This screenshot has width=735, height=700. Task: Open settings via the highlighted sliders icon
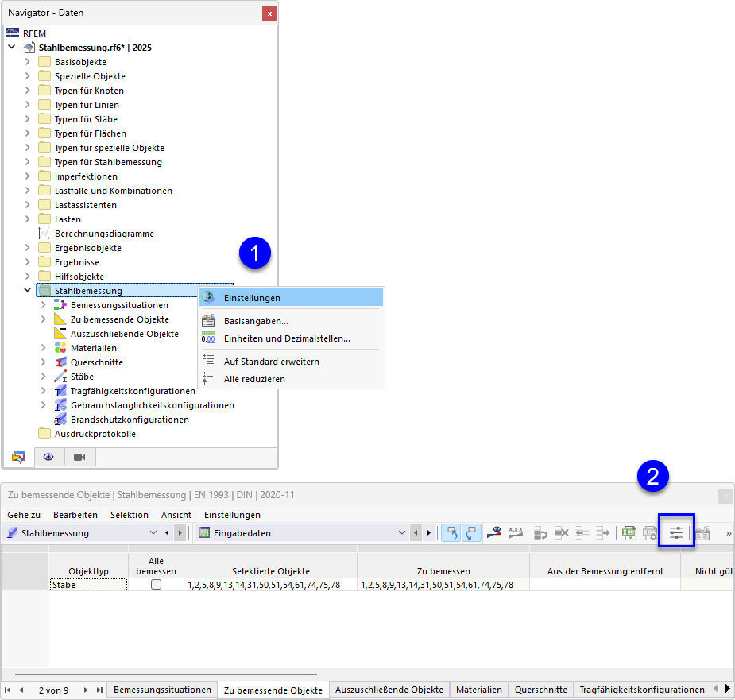coord(676,533)
